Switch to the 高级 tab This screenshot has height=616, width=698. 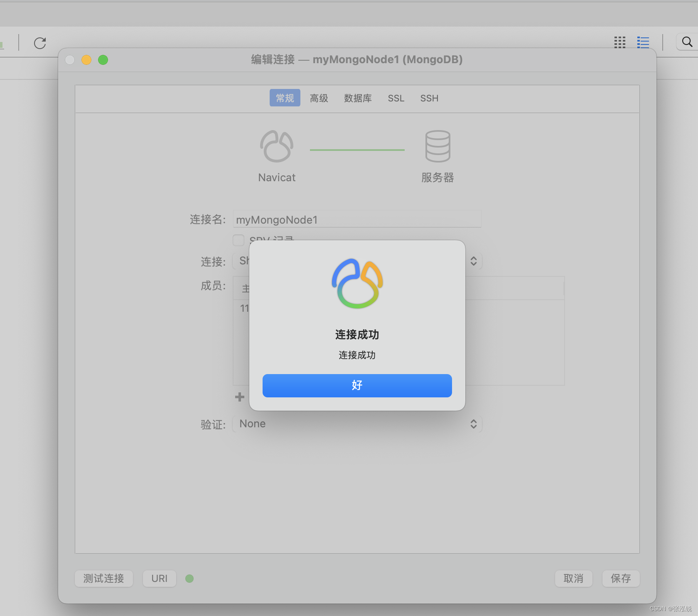[x=319, y=98]
